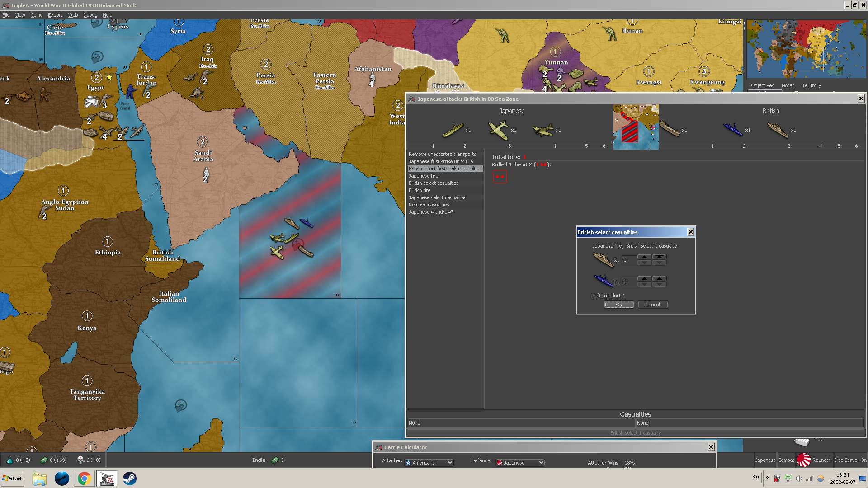
Task: Click the volume icon in system tray
Action: pyautogui.click(x=799, y=479)
